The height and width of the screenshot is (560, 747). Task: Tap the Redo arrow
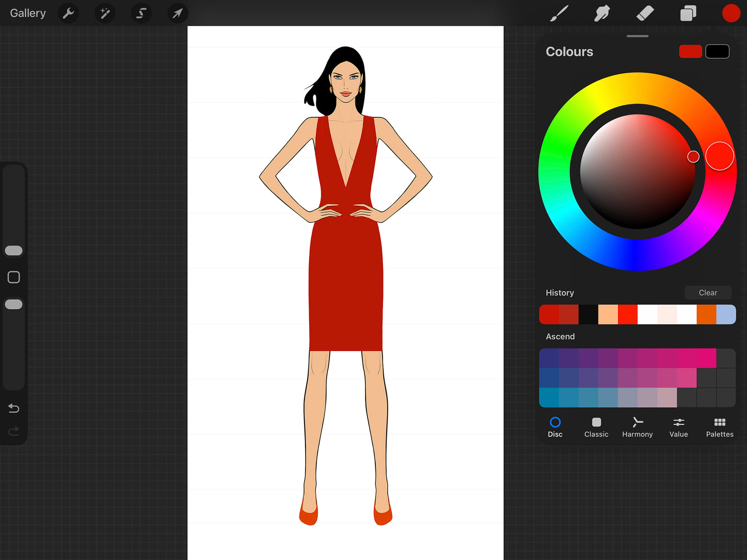tap(14, 431)
